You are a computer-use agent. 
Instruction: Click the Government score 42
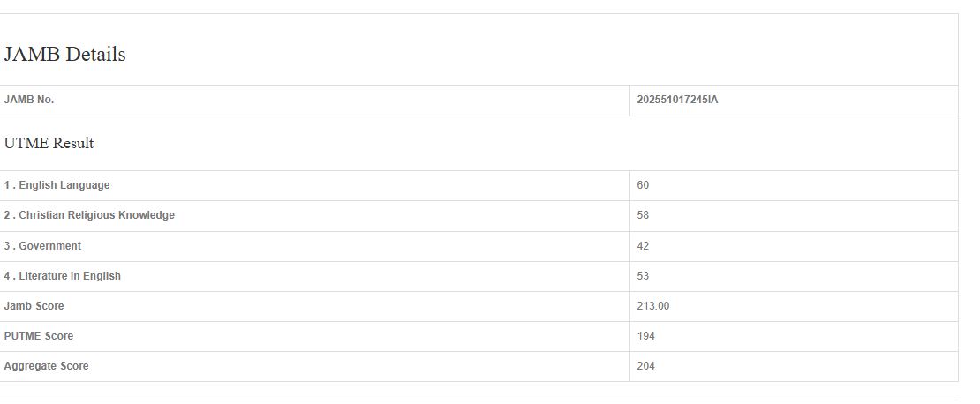pyautogui.click(x=643, y=246)
